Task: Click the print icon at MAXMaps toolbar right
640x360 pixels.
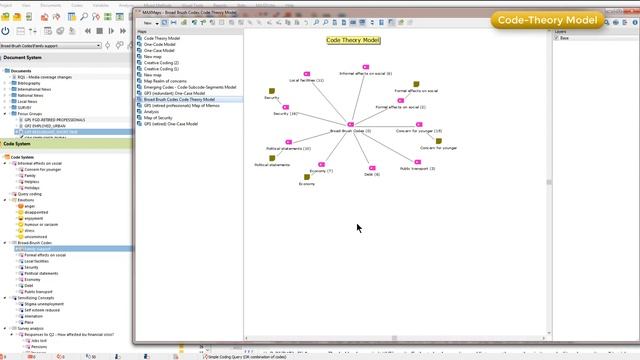Action: click(x=616, y=22)
